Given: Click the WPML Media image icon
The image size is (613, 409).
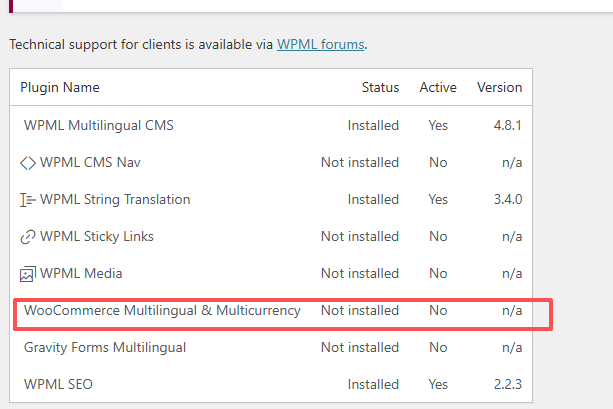Looking at the screenshot, I should point(28,274).
